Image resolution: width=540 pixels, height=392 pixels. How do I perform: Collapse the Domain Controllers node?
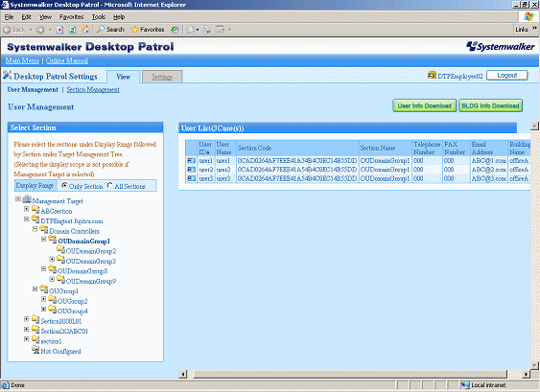tap(35, 229)
